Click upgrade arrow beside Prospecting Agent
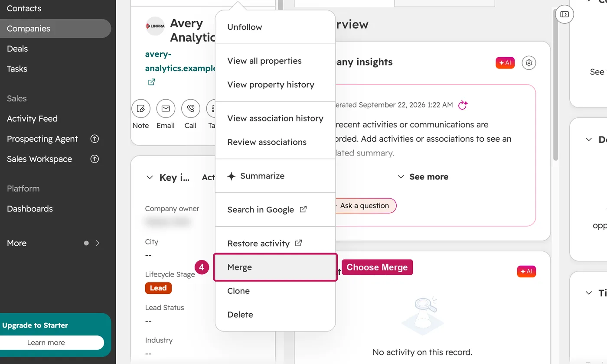This screenshot has width=607, height=364. 95,139
